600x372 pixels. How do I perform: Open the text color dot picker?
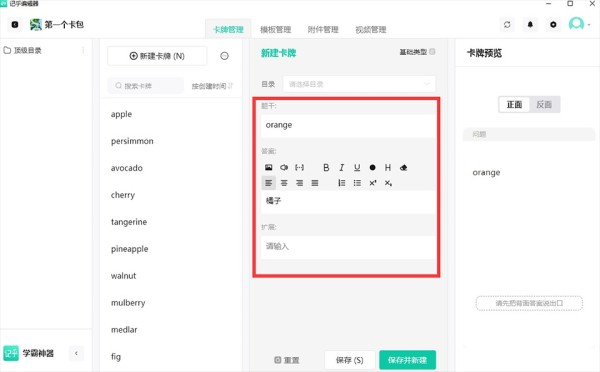click(372, 168)
